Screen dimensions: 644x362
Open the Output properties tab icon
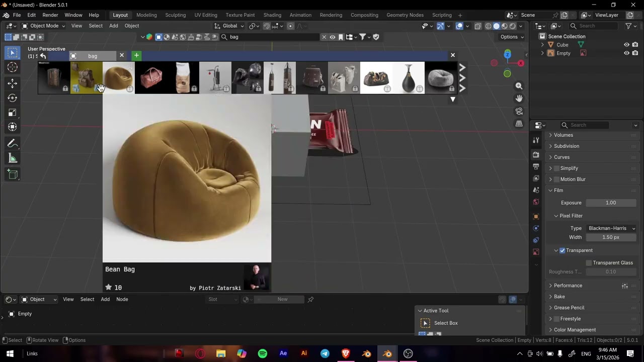click(x=536, y=166)
